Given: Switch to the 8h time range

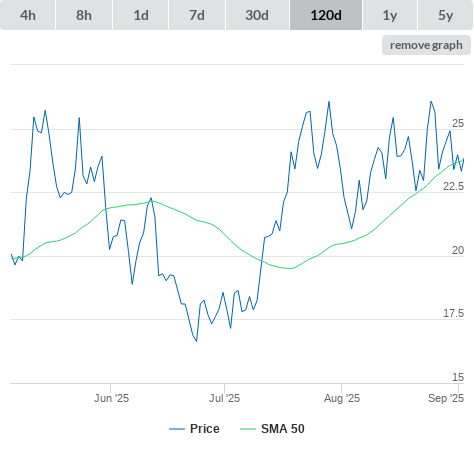Looking at the screenshot, I should click(x=84, y=15).
